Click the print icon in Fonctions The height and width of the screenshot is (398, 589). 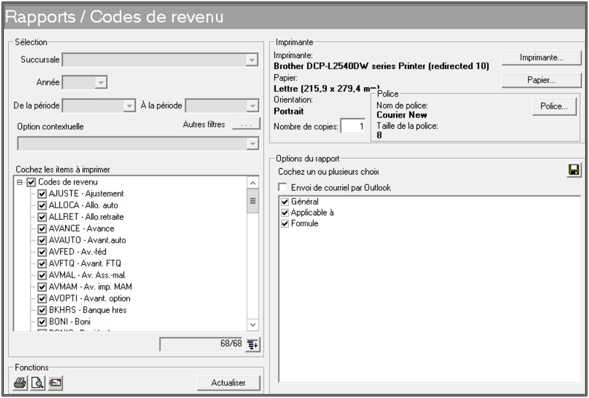(x=20, y=383)
